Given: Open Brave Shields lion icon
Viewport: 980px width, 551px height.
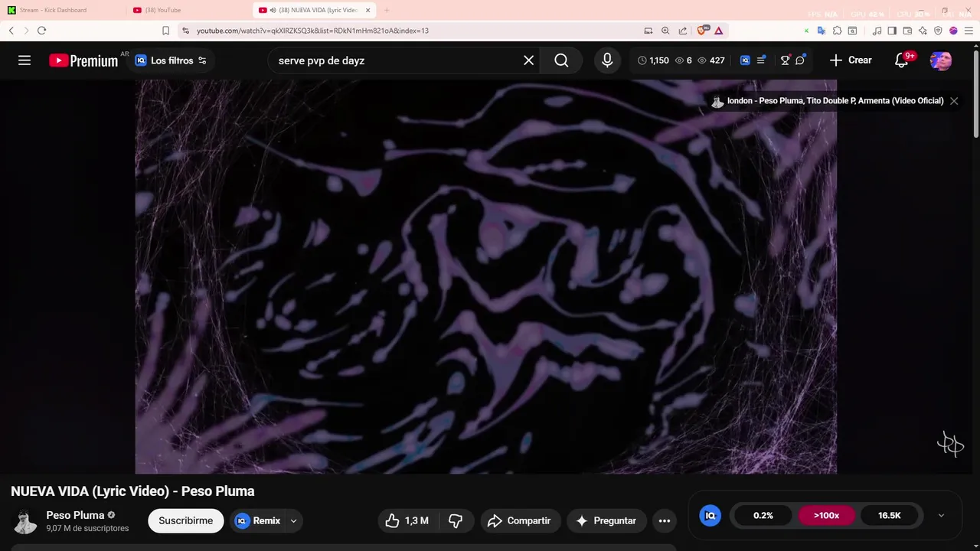Looking at the screenshot, I should point(702,31).
